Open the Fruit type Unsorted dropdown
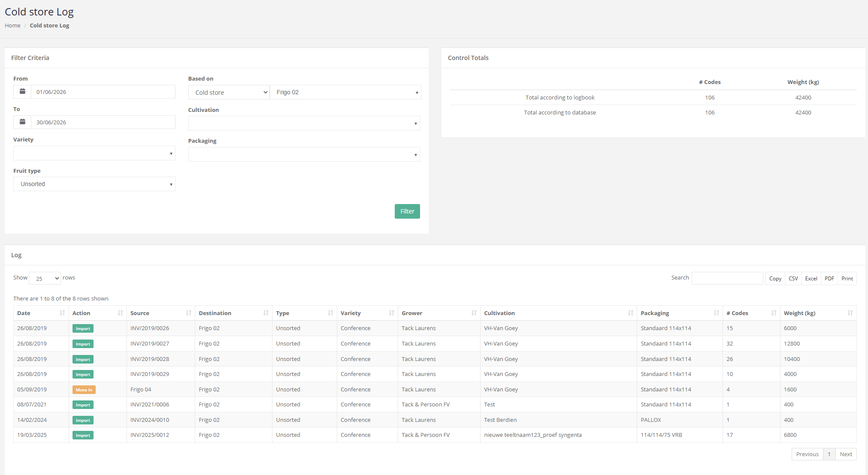 point(94,184)
